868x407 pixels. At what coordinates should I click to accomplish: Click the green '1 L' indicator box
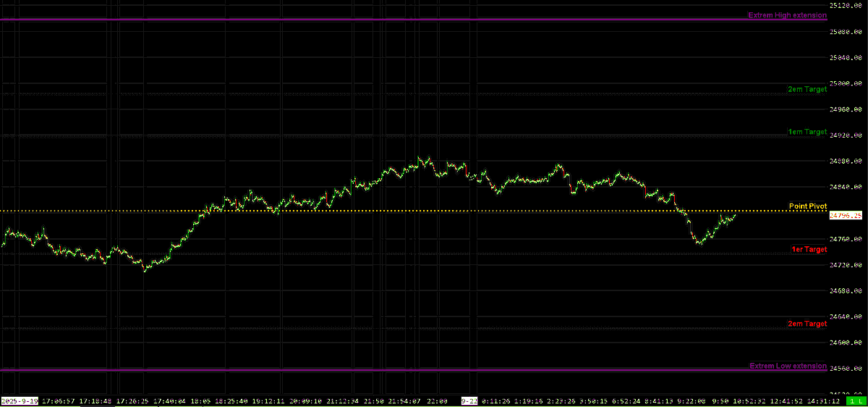tap(856, 400)
